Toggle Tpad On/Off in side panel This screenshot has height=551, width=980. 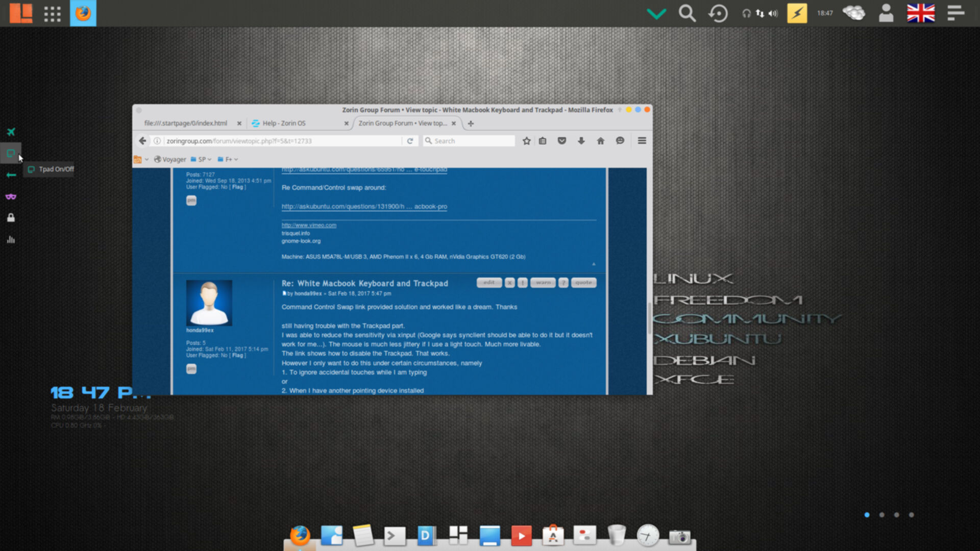pyautogui.click(x=11, y=154)
